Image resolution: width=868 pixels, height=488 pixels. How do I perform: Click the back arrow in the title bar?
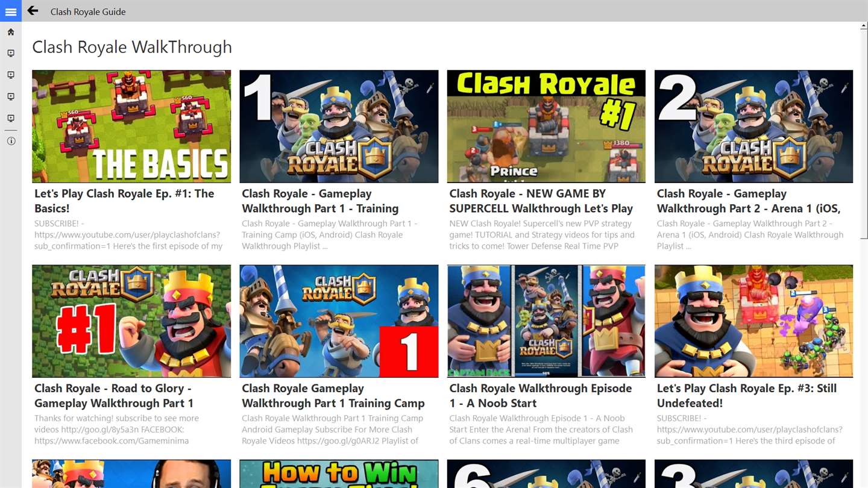point(33,11)
